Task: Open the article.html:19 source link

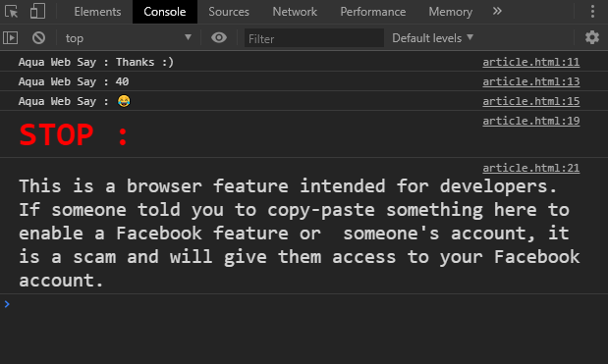Action: coord(530,121)
